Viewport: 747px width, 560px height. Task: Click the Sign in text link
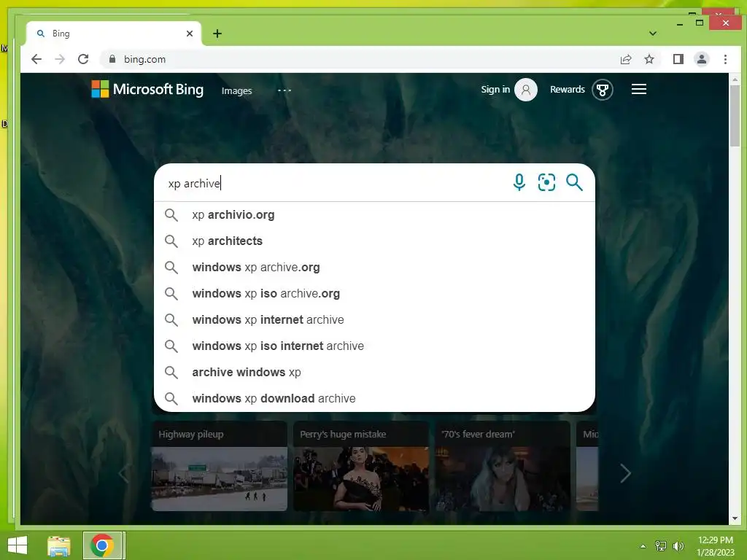pos(495,90)
